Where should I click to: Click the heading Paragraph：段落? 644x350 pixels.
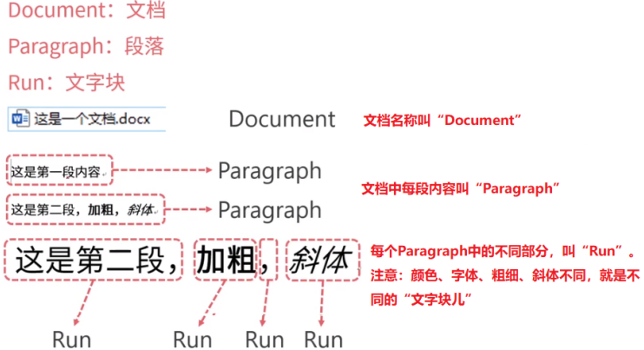pos(86,46)
